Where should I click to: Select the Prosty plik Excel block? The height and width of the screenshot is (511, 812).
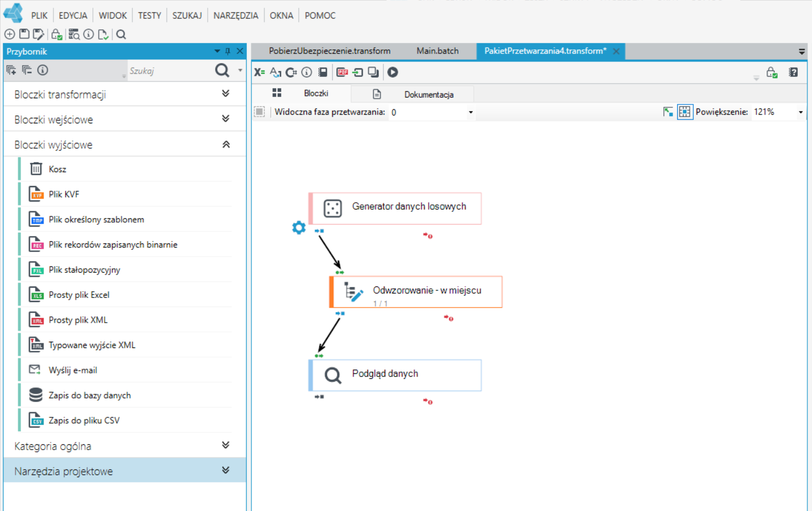125,295
